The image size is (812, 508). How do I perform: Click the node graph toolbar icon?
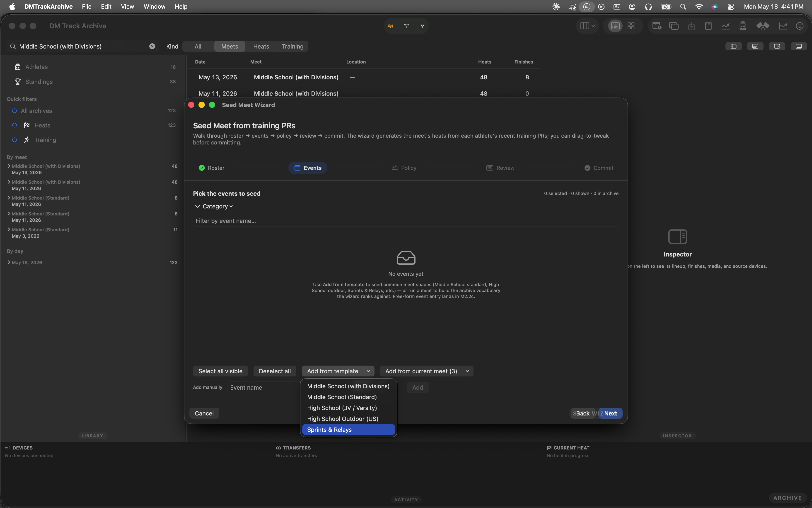tap(406, 26)
